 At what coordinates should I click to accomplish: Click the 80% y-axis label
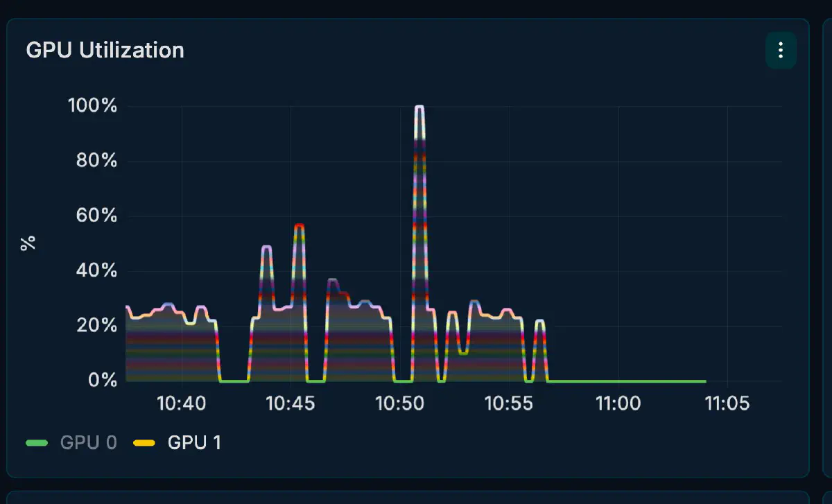[96, 161]
